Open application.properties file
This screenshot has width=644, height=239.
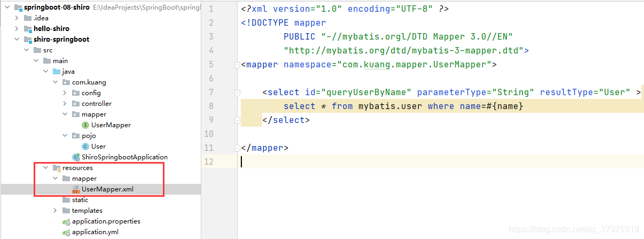(x=106, y=221)
